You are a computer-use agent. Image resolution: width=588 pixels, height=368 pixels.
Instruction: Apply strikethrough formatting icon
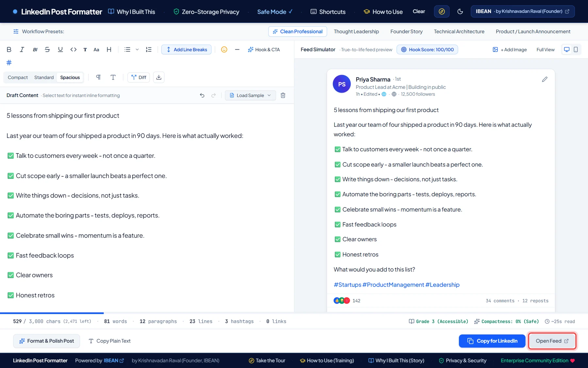coord(47,50)
